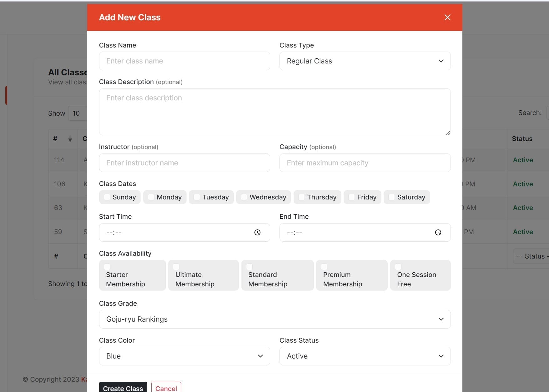Open the Class Color dropdown showing Blue
This screenshot has width=549, height=392.
[184, 356]
